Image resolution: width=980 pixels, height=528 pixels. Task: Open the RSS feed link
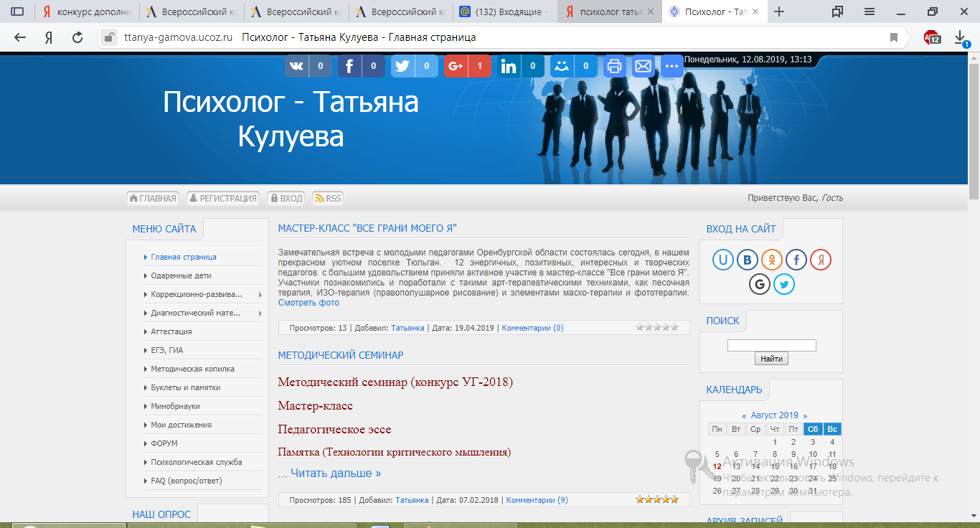pos(328,199)
